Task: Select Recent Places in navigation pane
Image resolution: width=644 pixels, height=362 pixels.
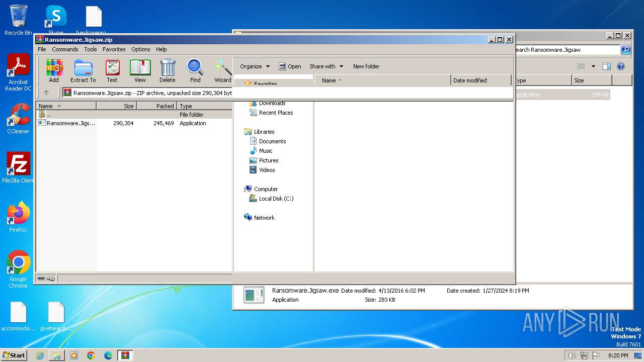Action: 271,113
